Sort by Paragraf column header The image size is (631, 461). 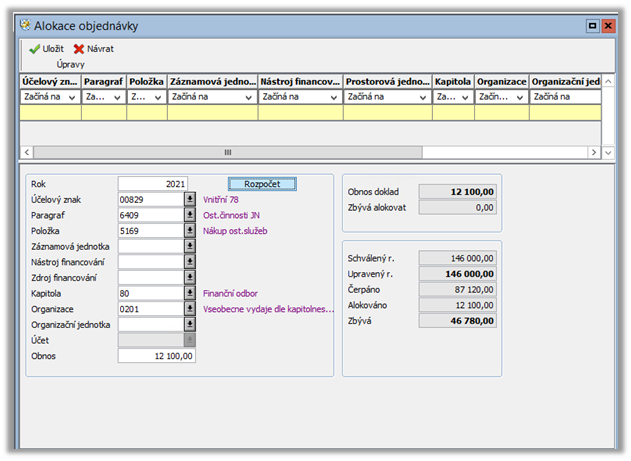pyautogui.click(x=103, y=80)
